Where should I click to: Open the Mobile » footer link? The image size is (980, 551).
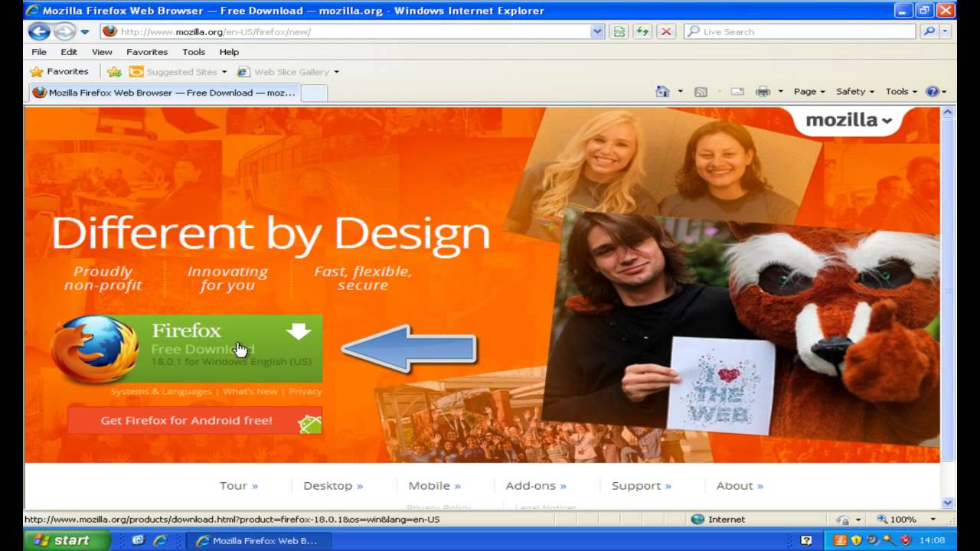pos(434,485)
